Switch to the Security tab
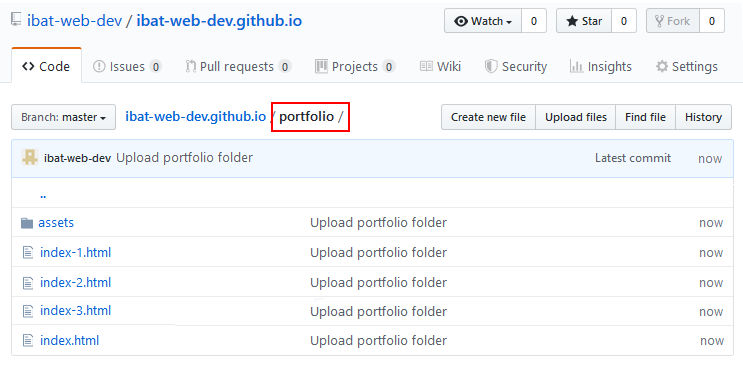Screen dimensions: 743x368 pyautogui.click(x=516, y=67)
